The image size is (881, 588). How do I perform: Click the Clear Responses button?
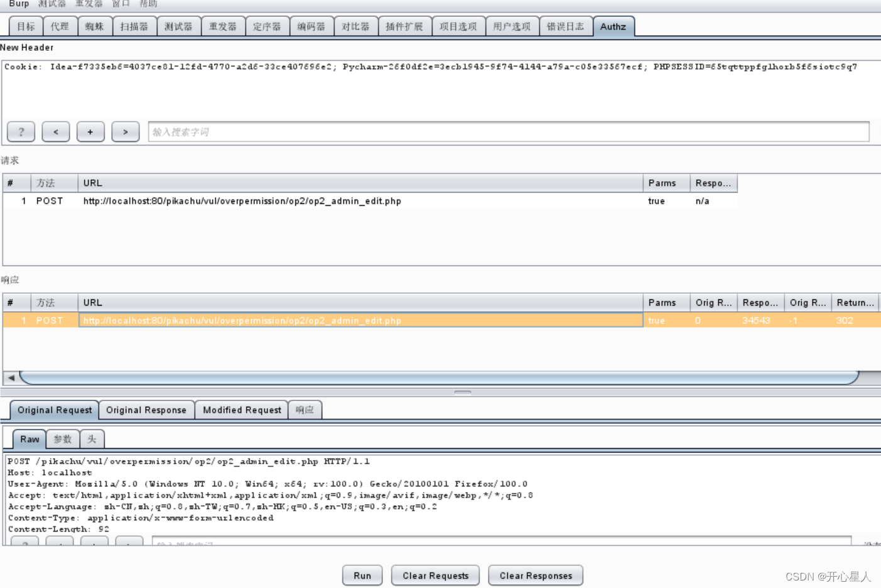click(x=536, y=575)
